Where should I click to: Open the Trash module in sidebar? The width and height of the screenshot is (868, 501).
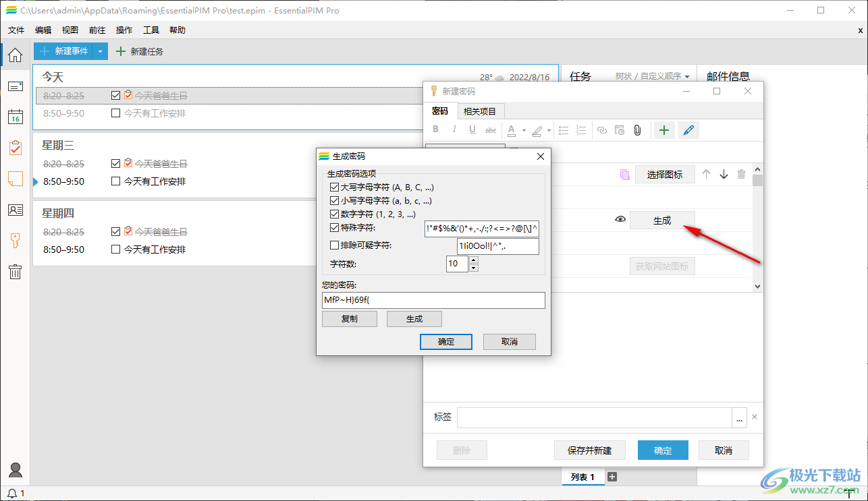[15, 272]
